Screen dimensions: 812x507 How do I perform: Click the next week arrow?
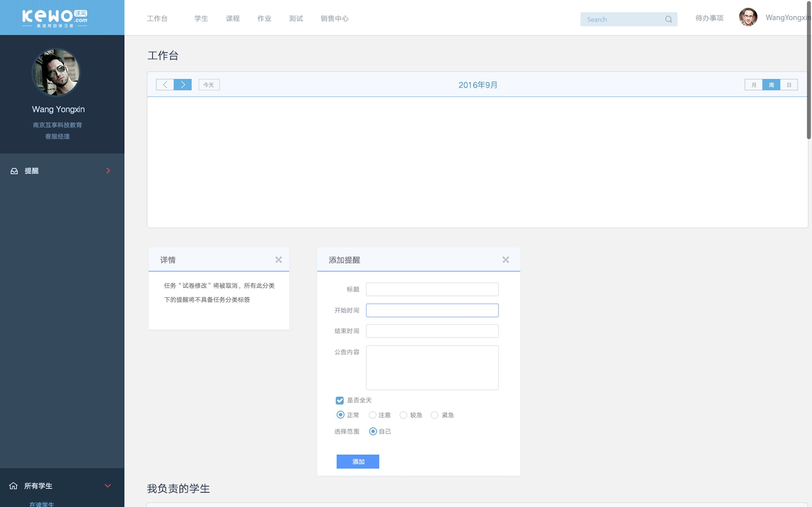(x=182, y=84)
